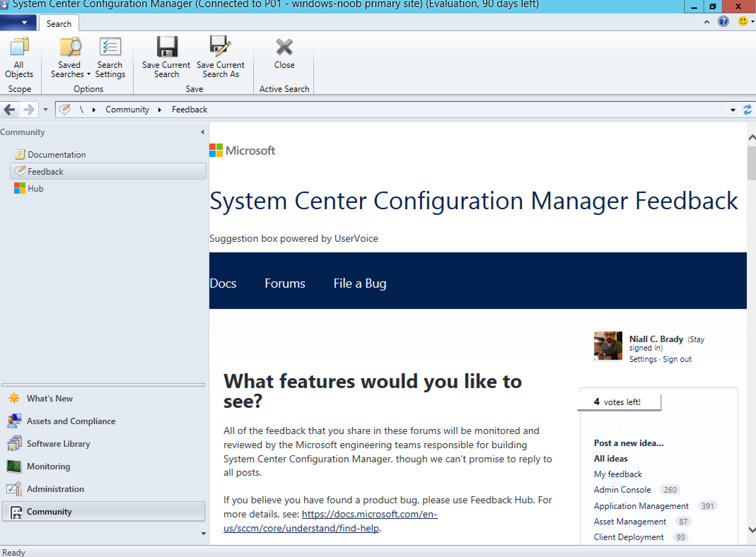The height and width of the screenshot is (557, 756).
Task: Select Feedback node in Community tree
Action: click(x=108, y=171)
